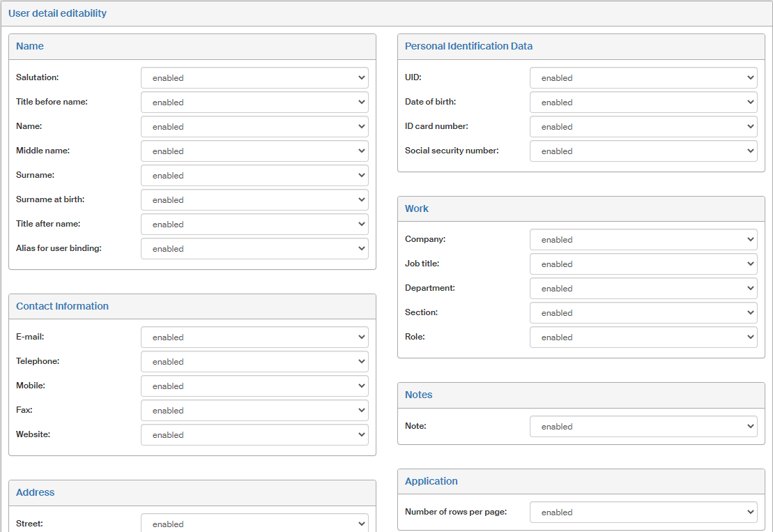
Task: Open the E-mail editability dropdown
Action: 254,337
